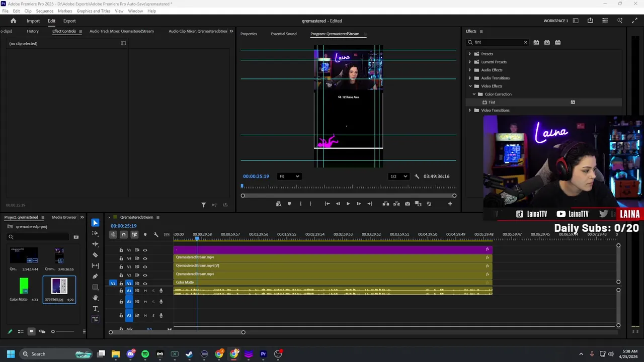Screen dimensions: 644x362
Task: Expand the Lumetri Presets folder
Action: pos(470,62)
